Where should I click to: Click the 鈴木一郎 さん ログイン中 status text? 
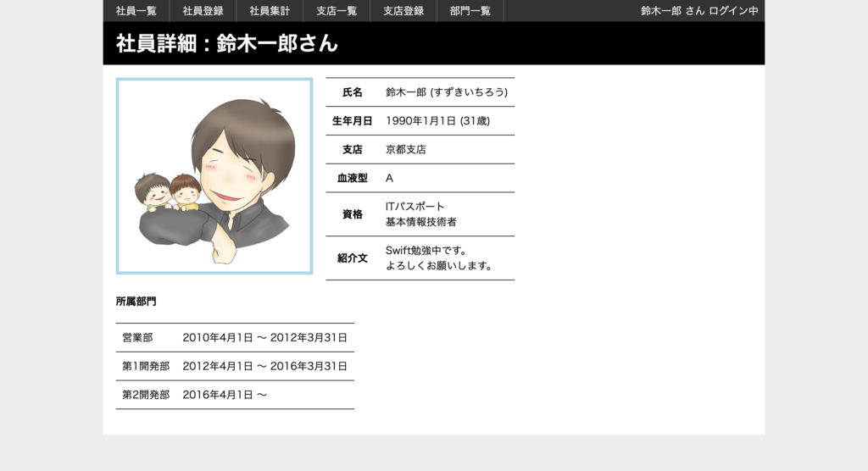[699, 11]
